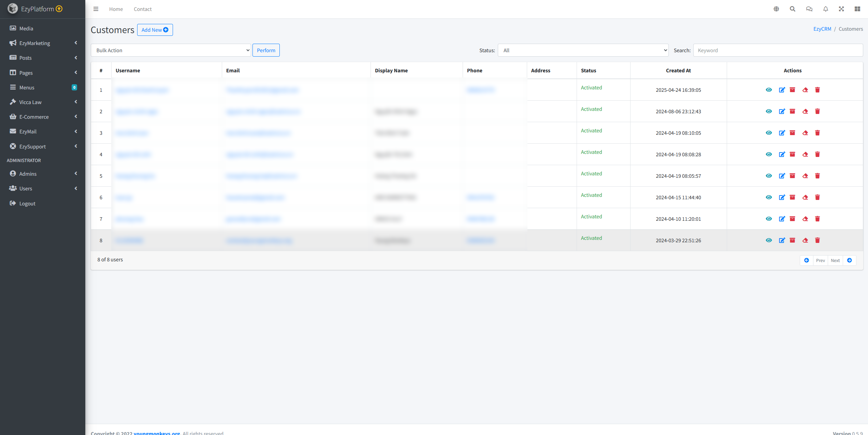Click the Add New customer button
Viewport: 868px width, 435px height.
(155, 30)
